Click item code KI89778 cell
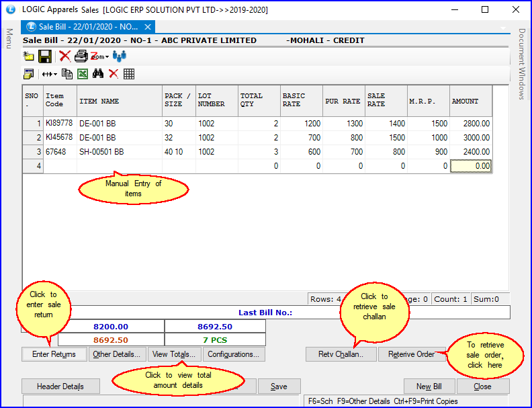 point(60,124)
